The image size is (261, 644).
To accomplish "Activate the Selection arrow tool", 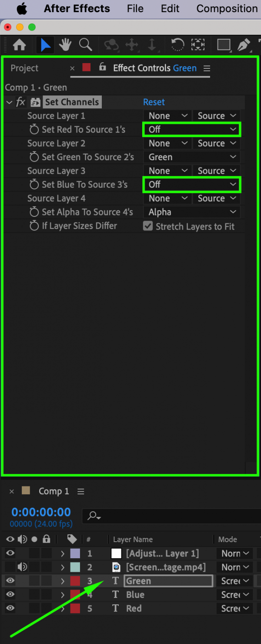I will point(45,45).
